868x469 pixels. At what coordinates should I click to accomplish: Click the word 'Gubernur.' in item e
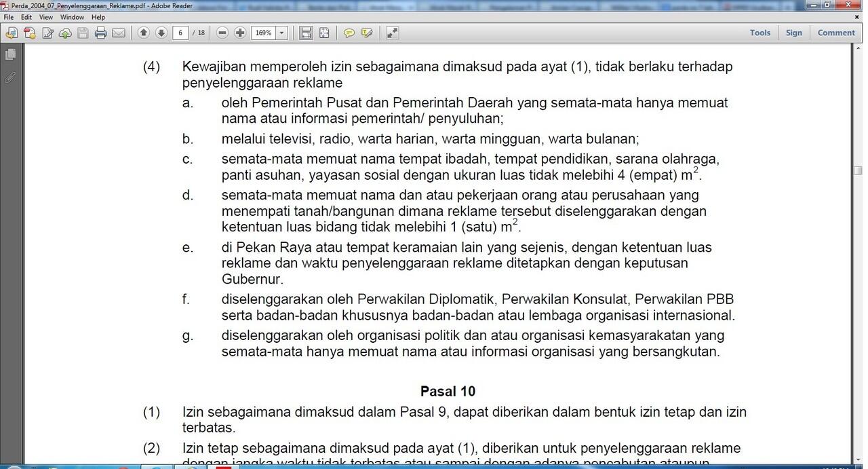pyautogui.click(x=252, y=279)
